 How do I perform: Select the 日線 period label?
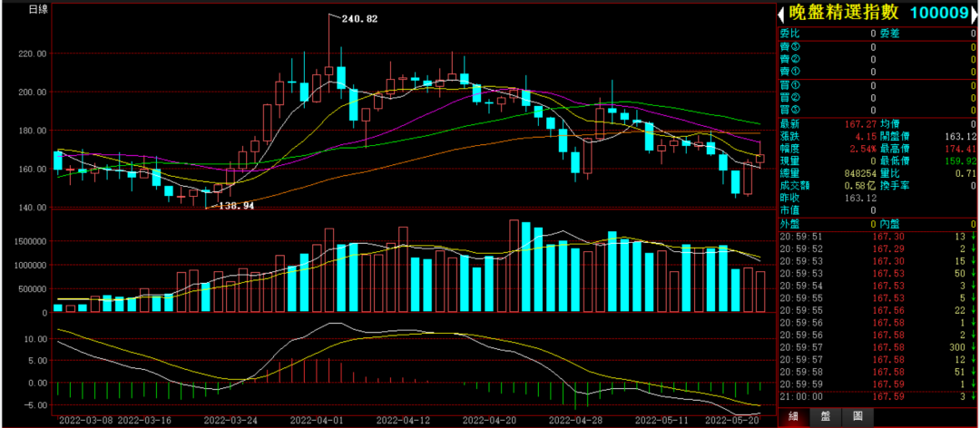point(37,10)
